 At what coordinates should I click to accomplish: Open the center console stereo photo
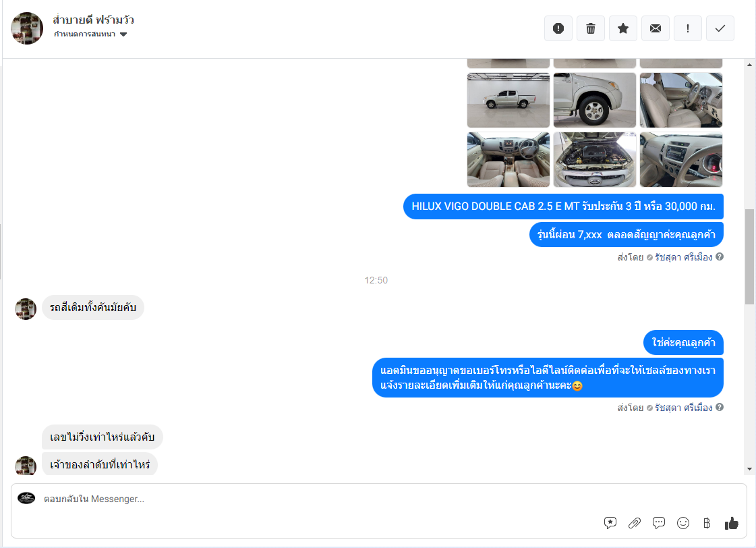(x=680, y=160)
